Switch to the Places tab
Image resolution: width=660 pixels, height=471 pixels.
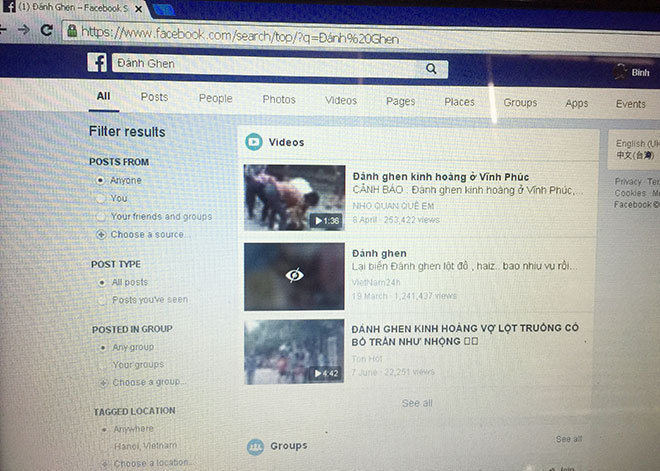pos(459,102)
